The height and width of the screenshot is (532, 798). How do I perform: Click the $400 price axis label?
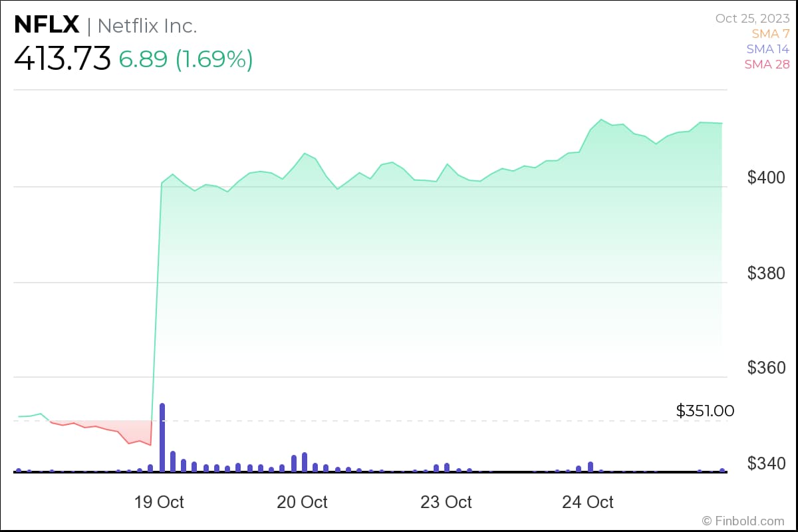766,178
